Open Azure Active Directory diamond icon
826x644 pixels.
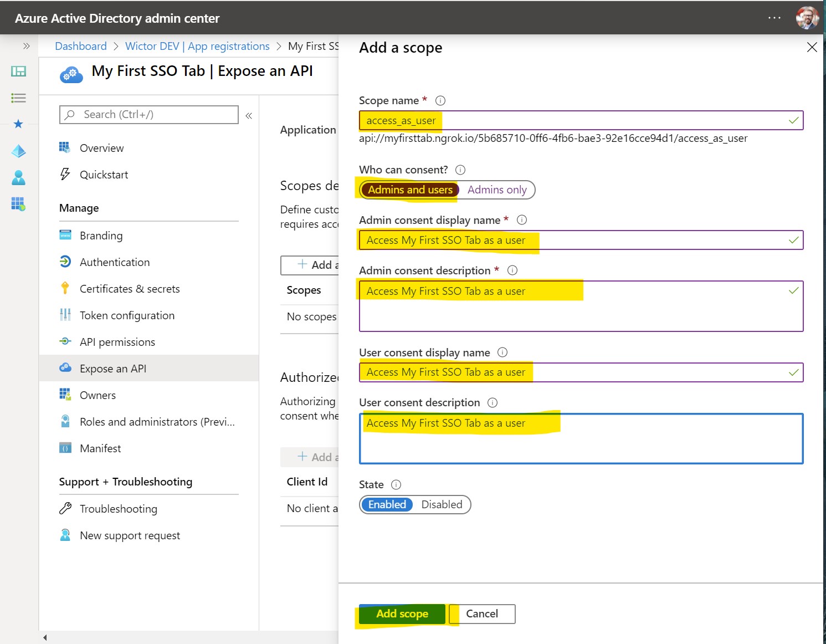point(18,151)
